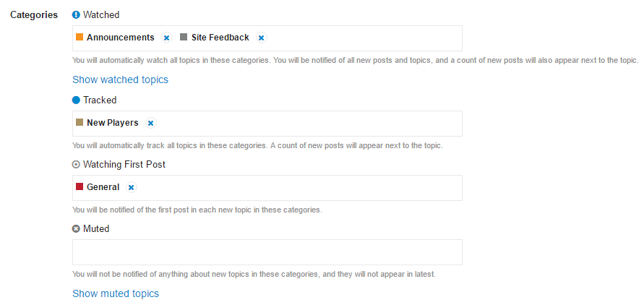Select the Announcements category tag
The width and height of the screenshot is (644, 305).
click(120, 38)
